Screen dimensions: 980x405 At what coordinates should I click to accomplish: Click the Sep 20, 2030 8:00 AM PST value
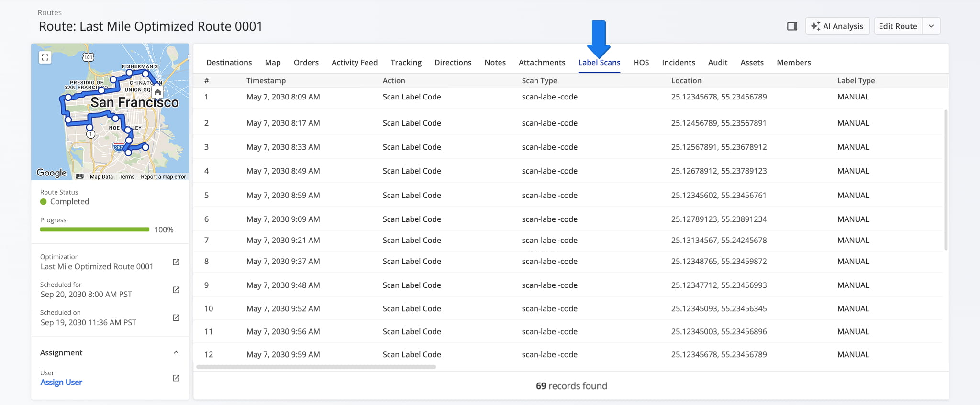(x=86, y=294)
